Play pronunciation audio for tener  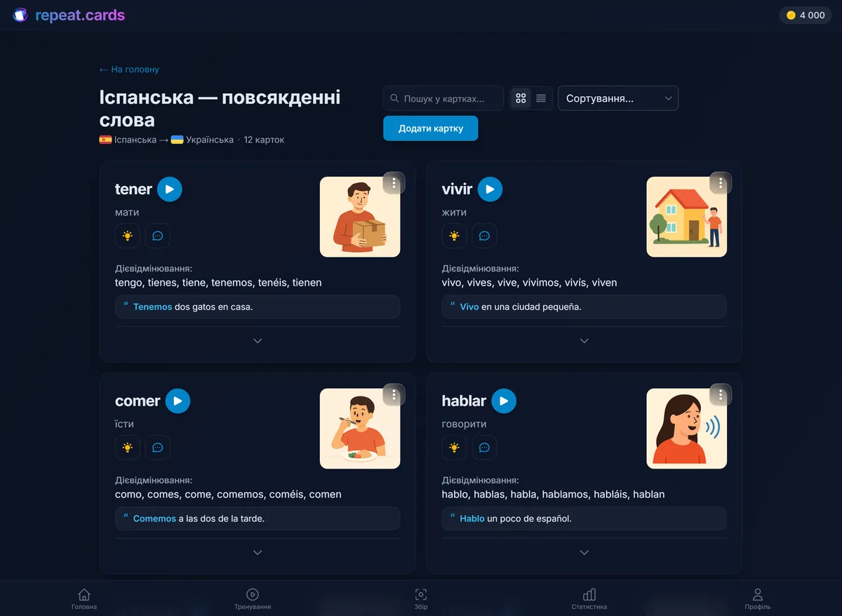click(x=170, y=189)
